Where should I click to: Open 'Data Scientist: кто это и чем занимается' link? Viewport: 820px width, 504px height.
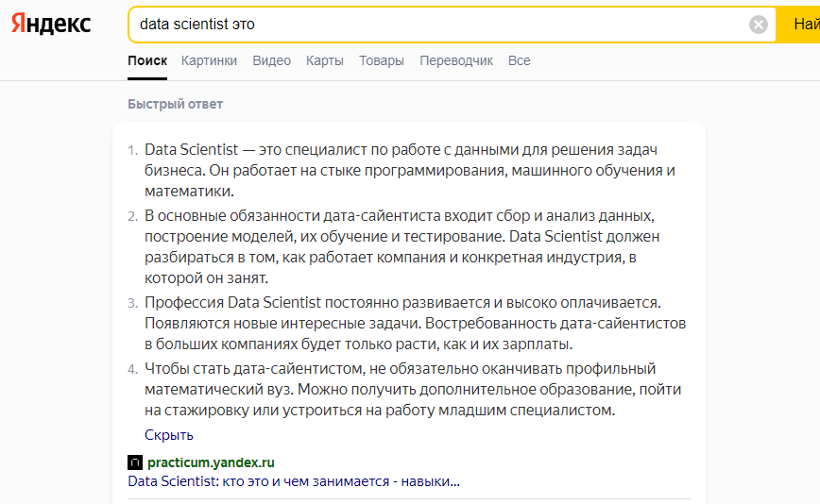pyautogui.click(x=294, y=481)
